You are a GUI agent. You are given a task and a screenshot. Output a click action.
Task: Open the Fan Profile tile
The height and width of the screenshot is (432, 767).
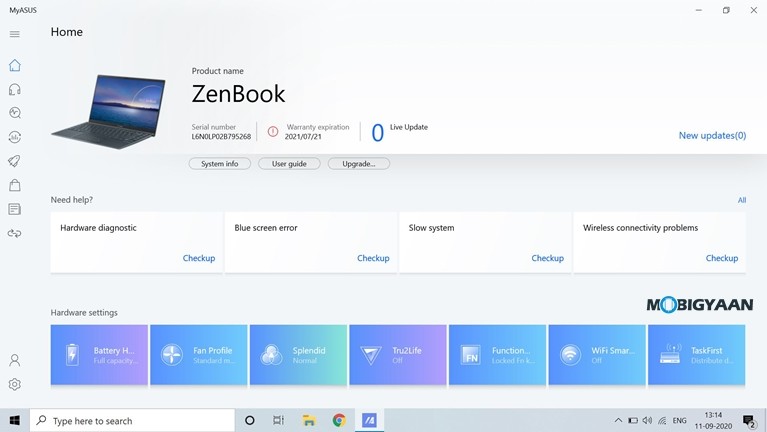pos(199,355)
